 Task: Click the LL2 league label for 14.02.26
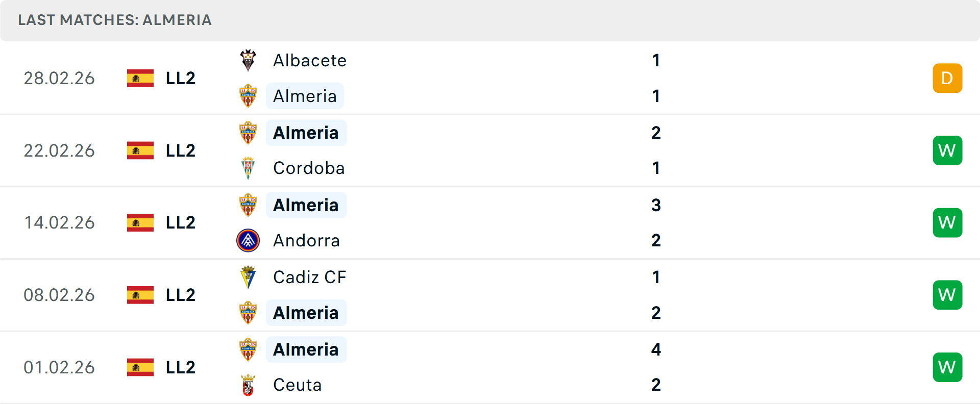(x=181, y=222)
